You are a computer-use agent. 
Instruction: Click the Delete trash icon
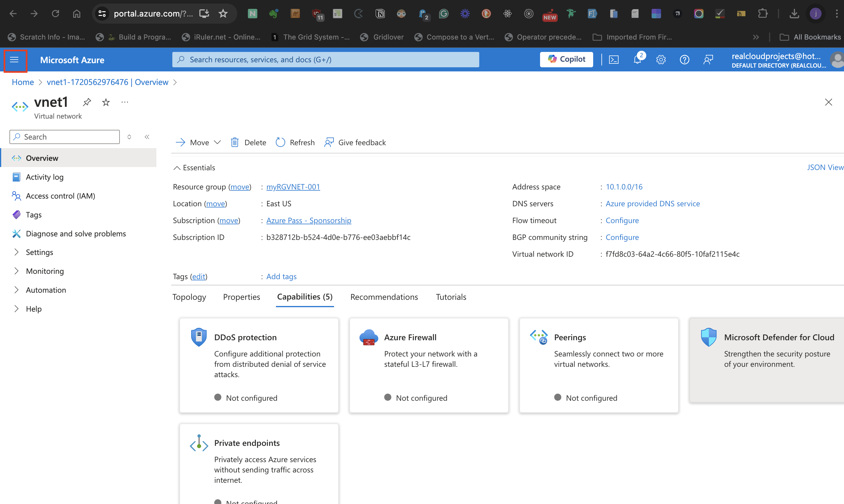(x=235, y=142)
